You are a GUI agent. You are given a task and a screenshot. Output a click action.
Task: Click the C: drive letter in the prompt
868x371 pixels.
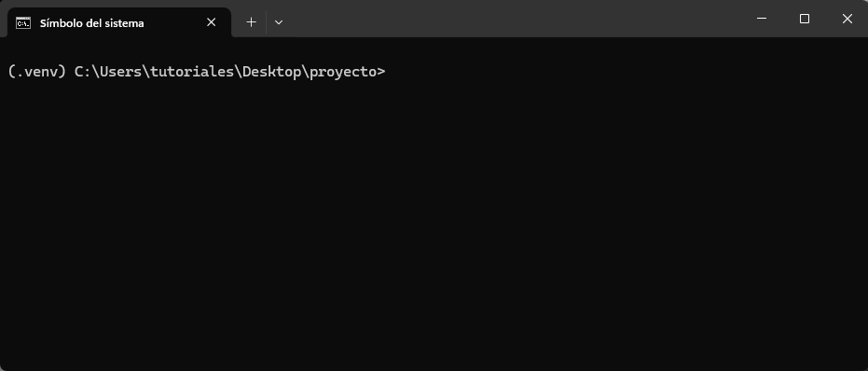click(x=79, y=72)
